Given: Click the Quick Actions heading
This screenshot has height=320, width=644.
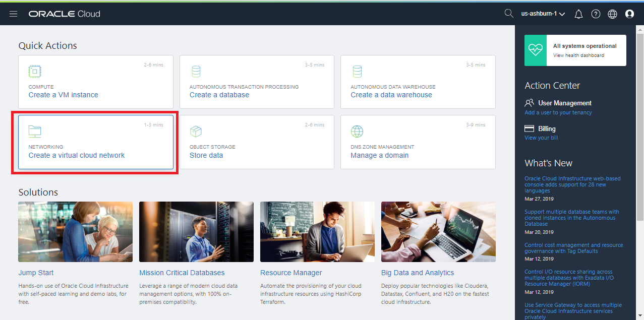Looking at the screenshot, I should (48, 45).
